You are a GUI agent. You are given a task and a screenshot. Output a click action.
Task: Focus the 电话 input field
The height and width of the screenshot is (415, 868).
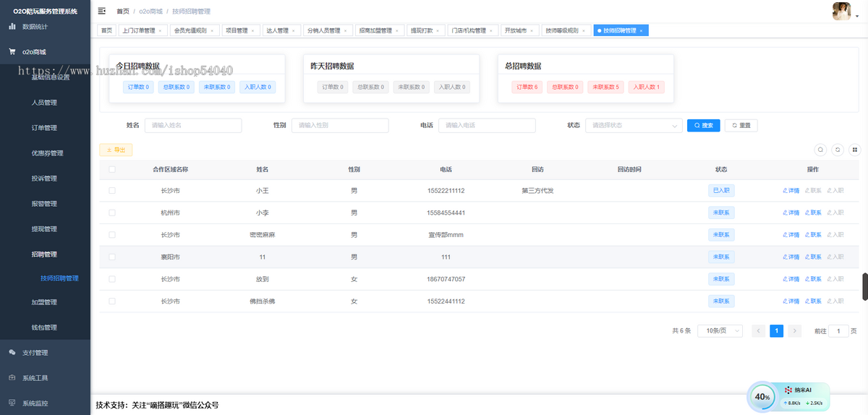pos(487,125)
